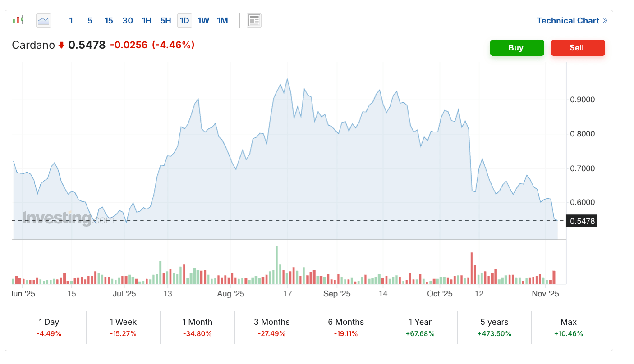The height and width of the screenshot is (364, 634).
Task: View the Max performance cell
Action: pos(568,327)
